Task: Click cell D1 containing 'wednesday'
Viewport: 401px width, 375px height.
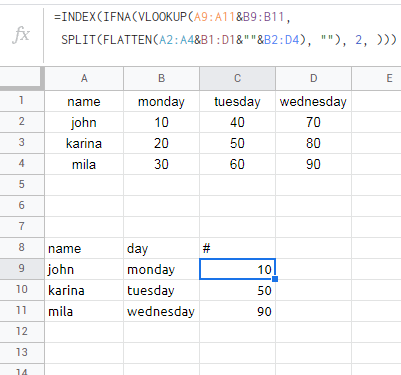Action: [313, 101]
